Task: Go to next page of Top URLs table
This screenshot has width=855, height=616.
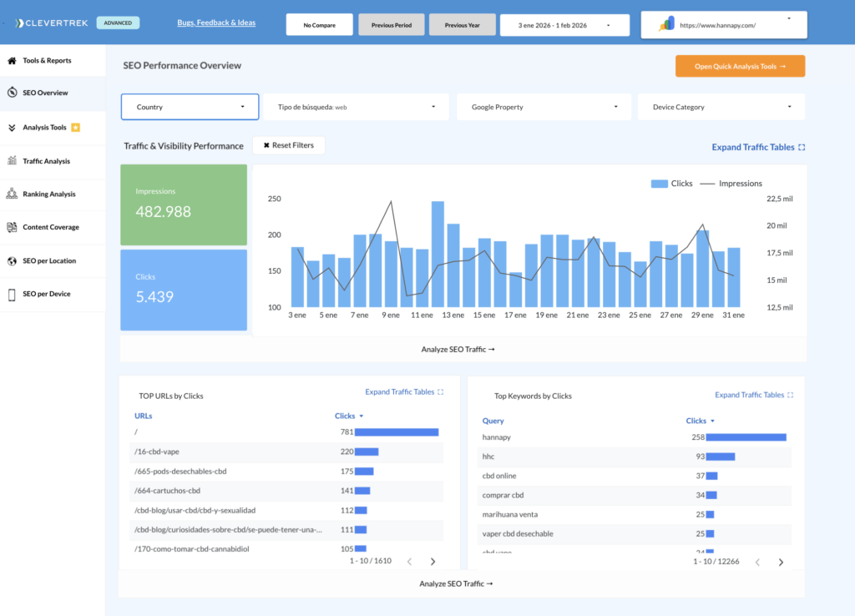Action: (433, 562)
